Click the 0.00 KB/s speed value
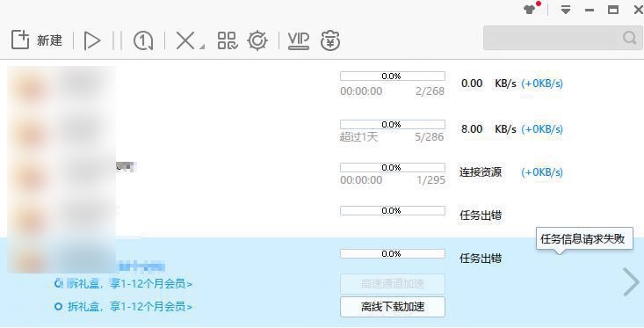This screenshot has width=644, height=328. tap(488, 84)
